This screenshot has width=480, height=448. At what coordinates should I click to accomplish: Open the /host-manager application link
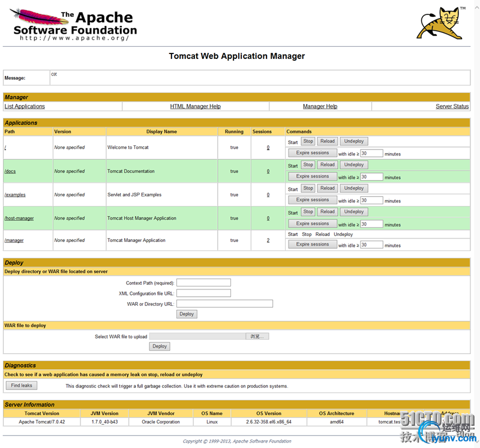click(x=19, y=219)
